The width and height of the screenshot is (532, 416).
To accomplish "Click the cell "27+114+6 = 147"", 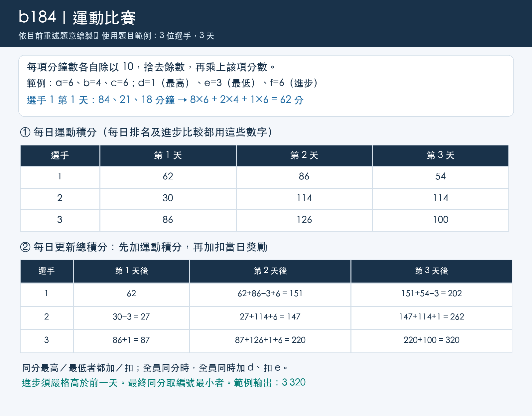I will pos(270,317).
